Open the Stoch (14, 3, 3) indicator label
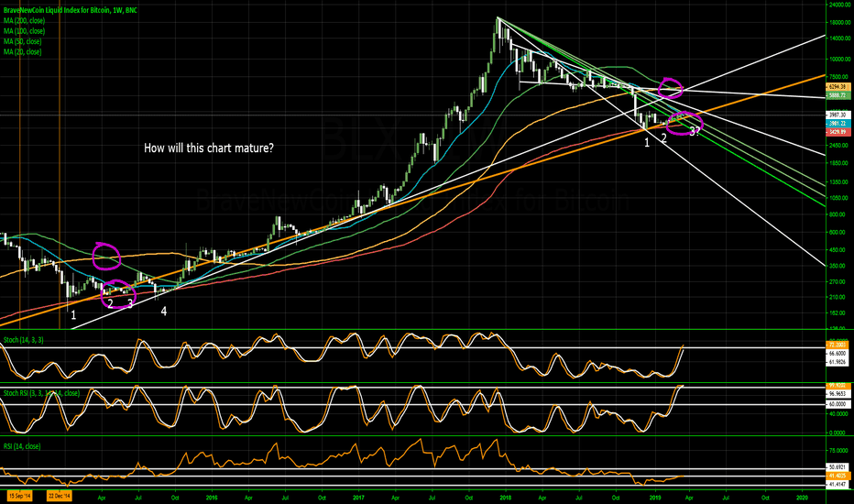This screenshot has height=504, width=854. coord(24,340)
